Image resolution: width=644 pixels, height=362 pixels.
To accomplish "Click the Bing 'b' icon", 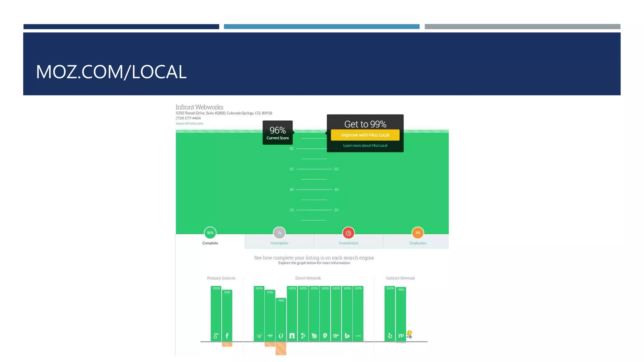I will tap(347, 336).
